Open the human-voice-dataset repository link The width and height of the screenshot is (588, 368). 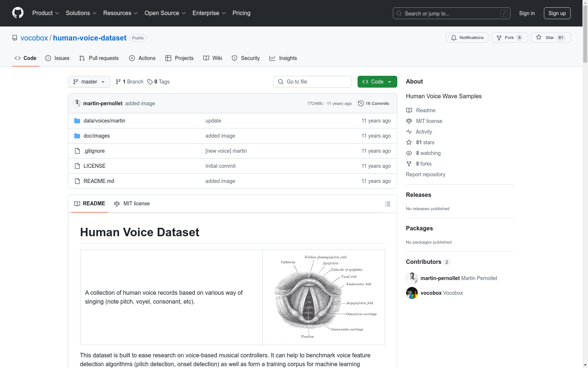click(x=90, y=38)
